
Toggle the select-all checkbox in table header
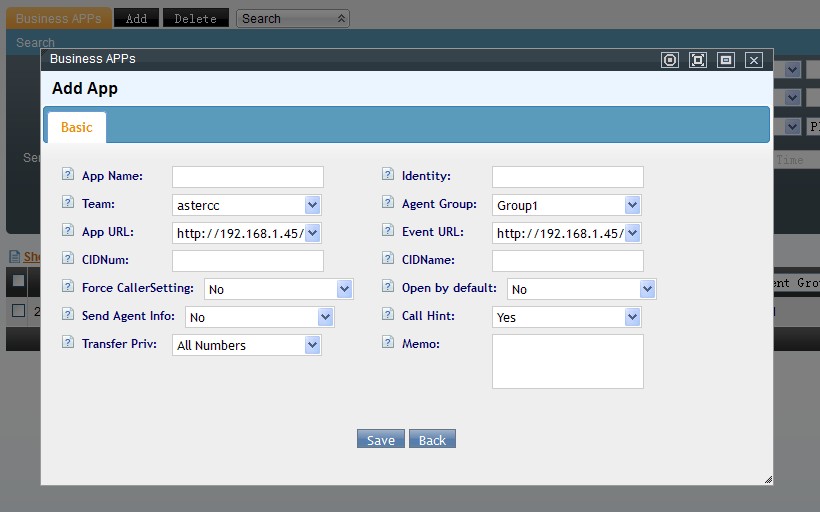pyautogui.click(x=18, y=281)
